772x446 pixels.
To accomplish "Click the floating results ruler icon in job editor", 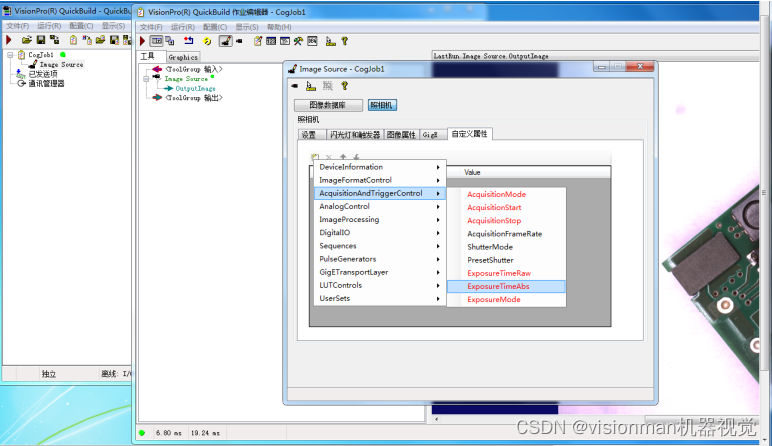I will coord(330,41).
